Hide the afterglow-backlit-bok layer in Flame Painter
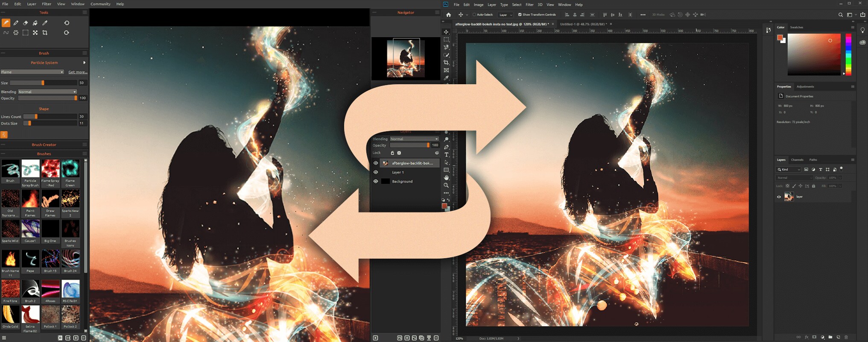Screen dimensions: 868x342 point(376,163)
